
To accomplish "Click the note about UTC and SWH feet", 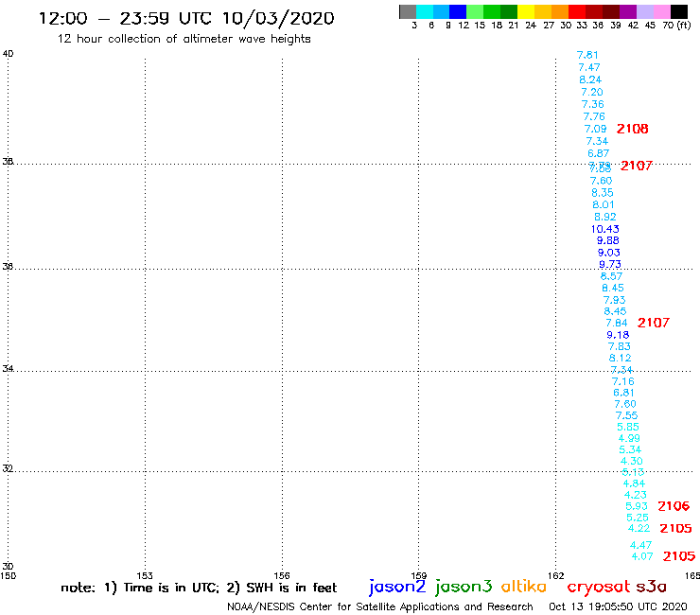I will click(x=199, y=588).
